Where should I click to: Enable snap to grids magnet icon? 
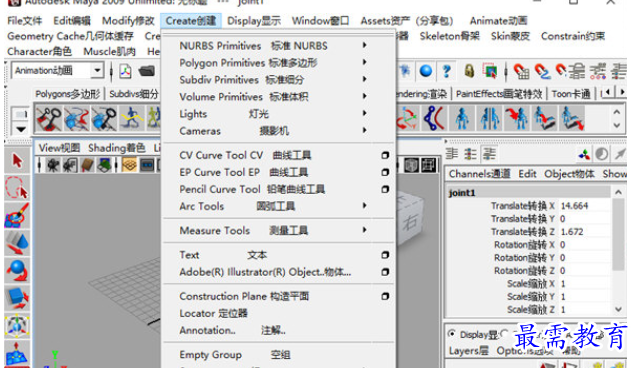(x=521, y=71)
